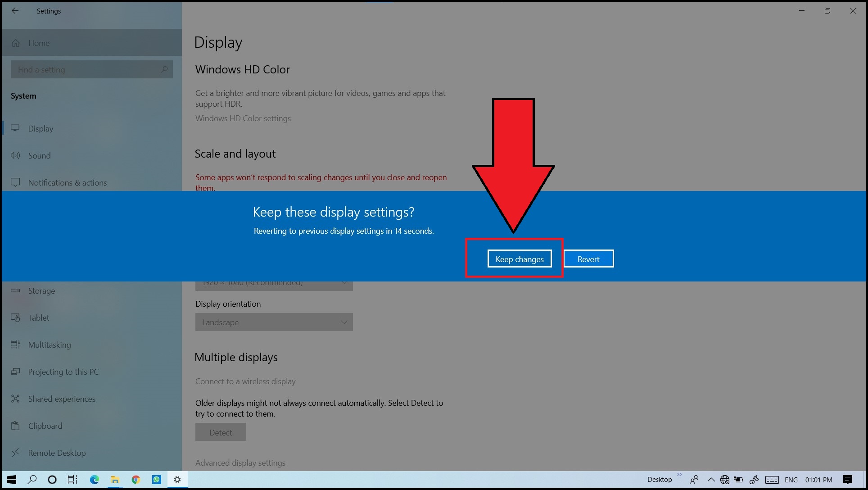868x490 pixels.
Task: Go to Multitasking settings
Action: pyautogui.click(x=49, y=345)
